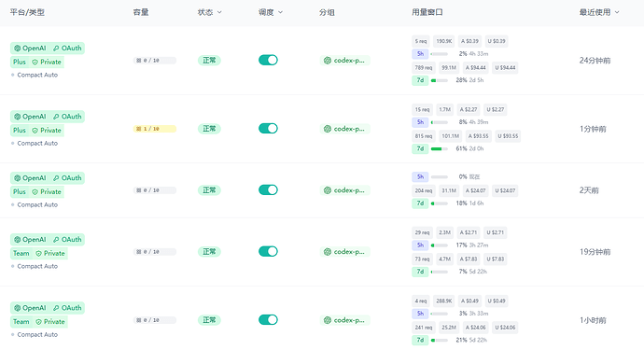
Task: Toggle scheduling for the 19分钟前 Team account
Action: 268,251
